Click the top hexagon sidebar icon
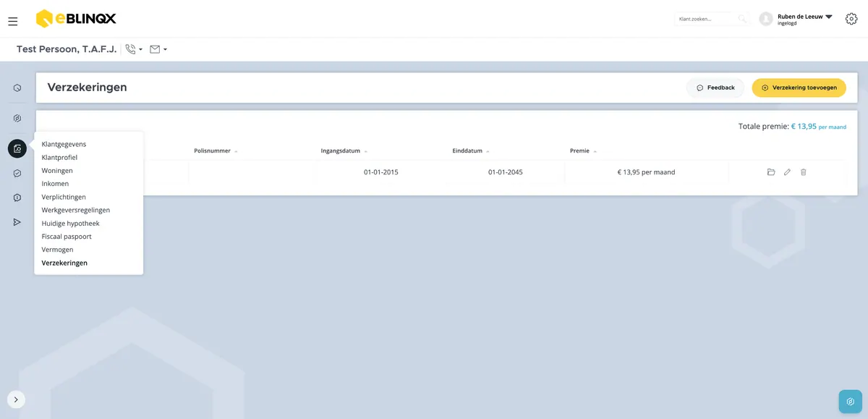The height and width of the screenshot is (419, 868). 17,88
